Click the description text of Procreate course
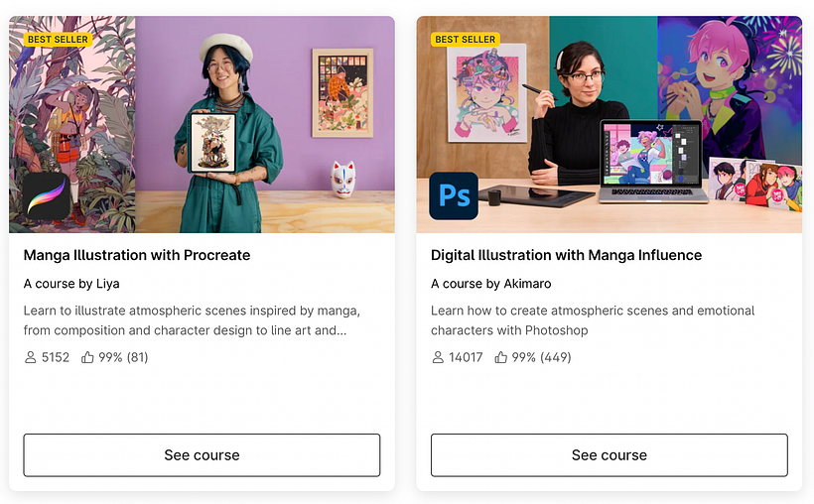814x504 pixels. (192, 320)
